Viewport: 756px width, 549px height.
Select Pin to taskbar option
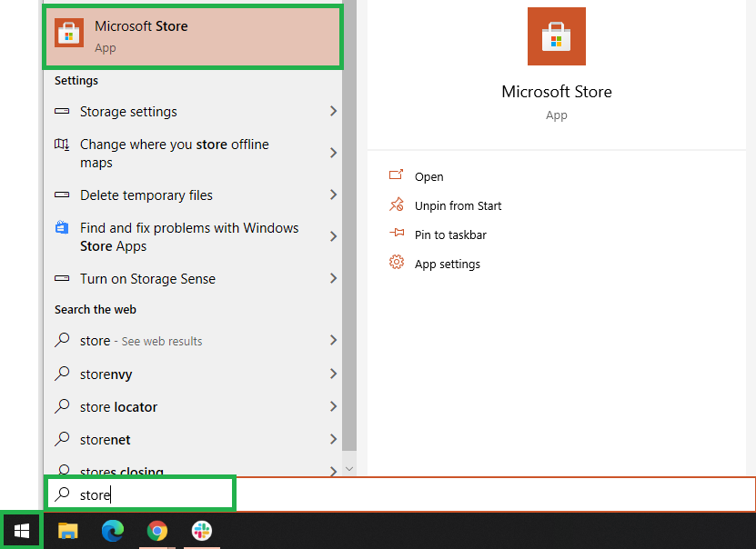pos(450,235)
